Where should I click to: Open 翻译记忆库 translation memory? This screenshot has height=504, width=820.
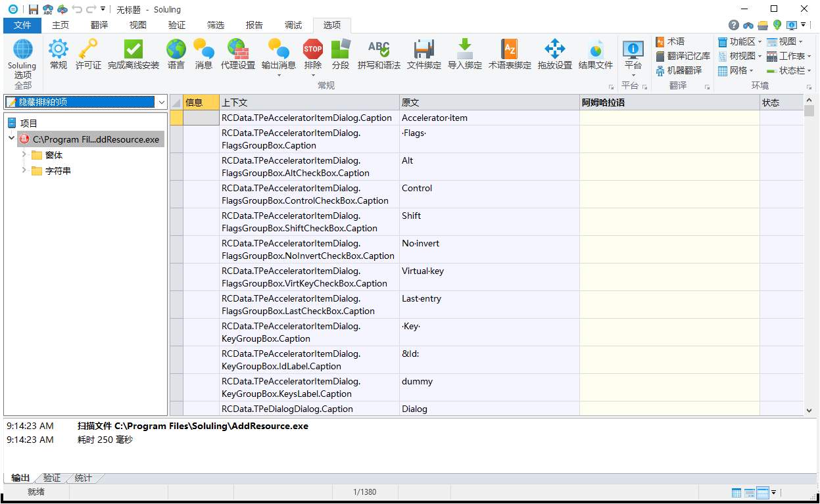coord(683,56)
